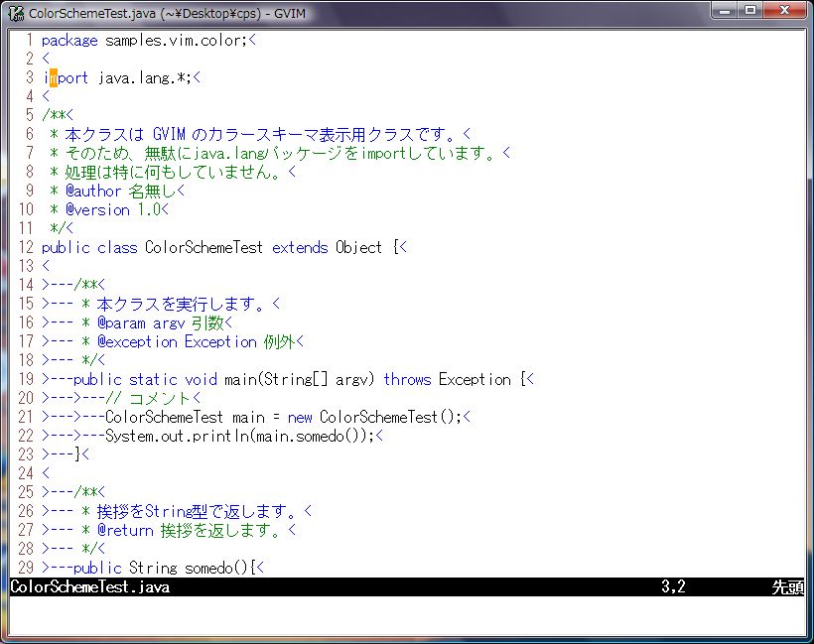Click 'samples.vim.color;' on line 1
The width and height of the screenshot is (814, 644).
176,41
